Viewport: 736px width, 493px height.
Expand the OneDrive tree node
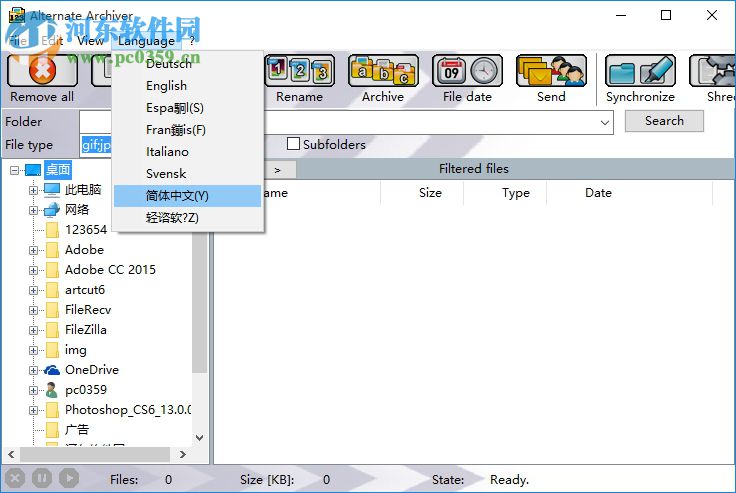point(33,370)
